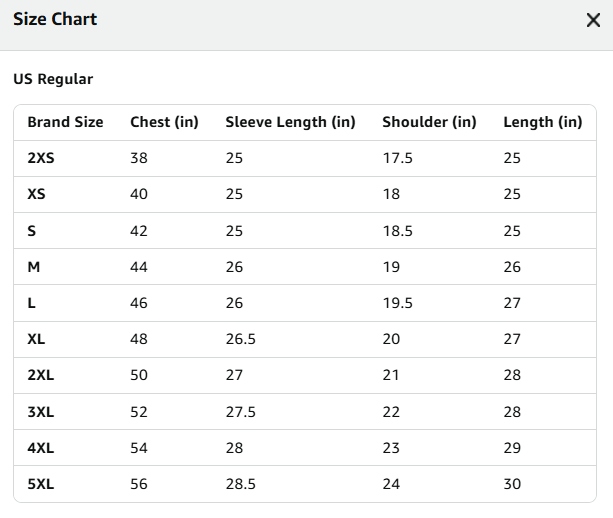This screenshot has width=613, height=518.
Task: Select the US Regular heading
Action: pyautogui.click(x=53, y=79)
